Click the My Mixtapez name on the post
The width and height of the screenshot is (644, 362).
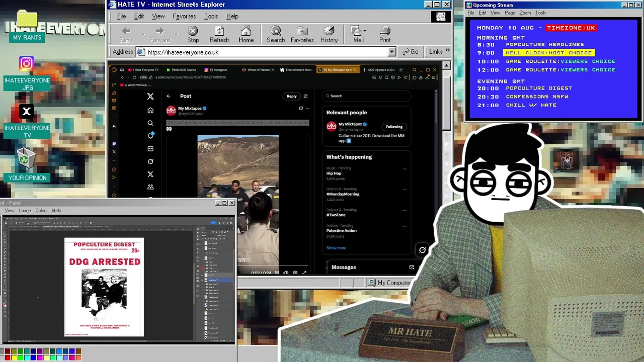[190, 108]
